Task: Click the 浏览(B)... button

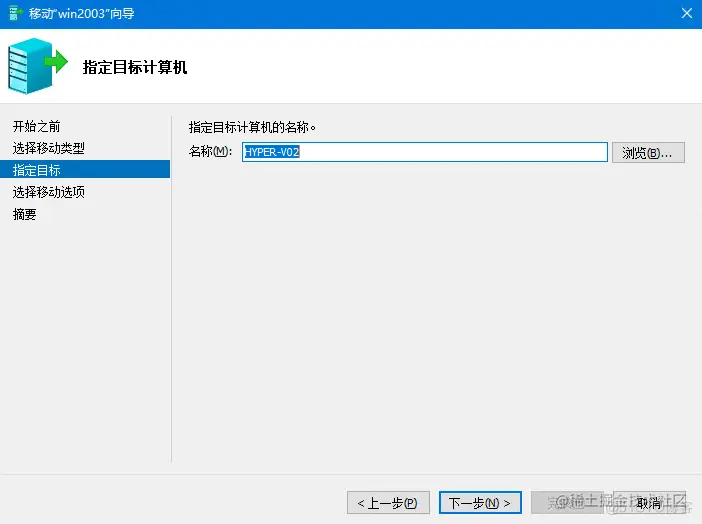Action: coord(648,153)
